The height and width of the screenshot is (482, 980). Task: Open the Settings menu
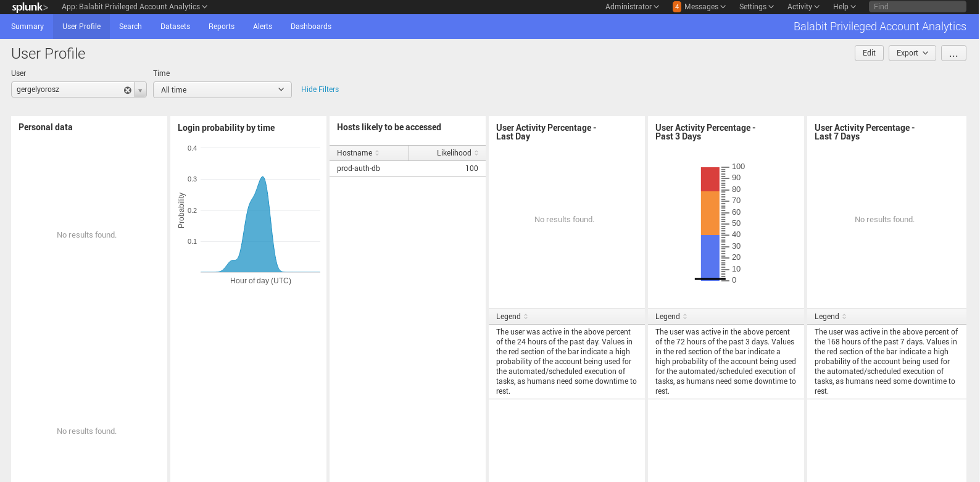click(x=757, y=7)
